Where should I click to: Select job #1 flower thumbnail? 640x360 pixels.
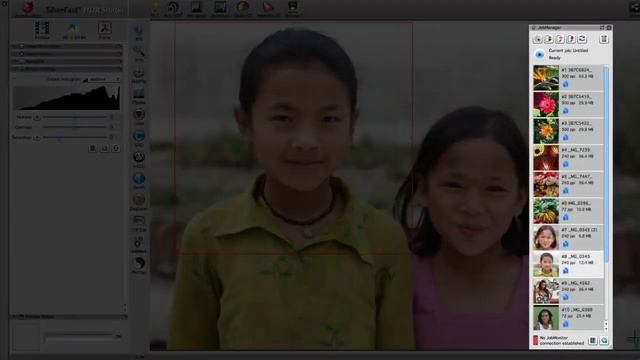click(546, 78)
